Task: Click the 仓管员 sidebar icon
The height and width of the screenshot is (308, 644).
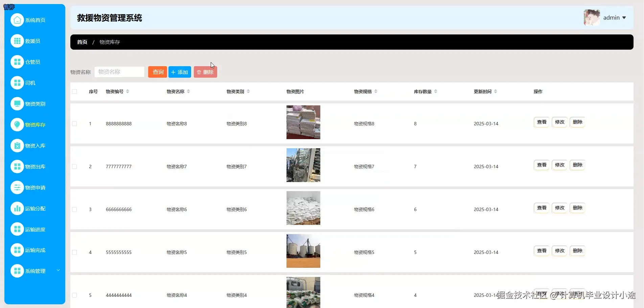Action: [x=17, y=62]
